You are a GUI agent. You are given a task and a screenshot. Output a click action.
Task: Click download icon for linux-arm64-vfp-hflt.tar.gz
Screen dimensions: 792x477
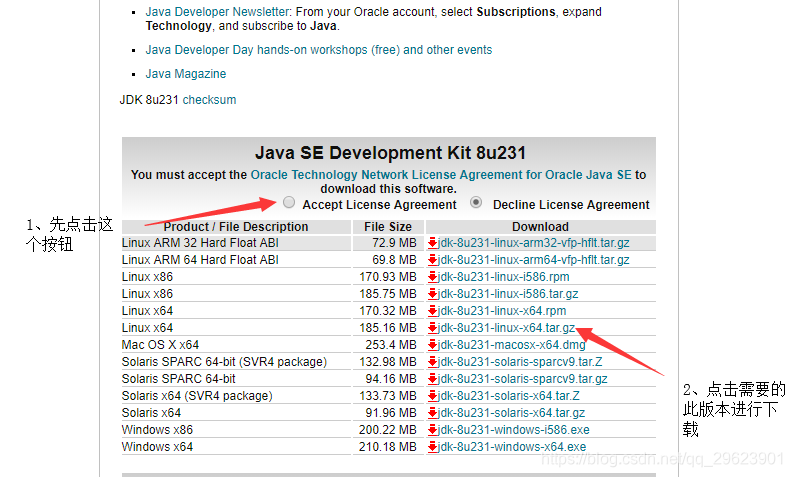432,260
